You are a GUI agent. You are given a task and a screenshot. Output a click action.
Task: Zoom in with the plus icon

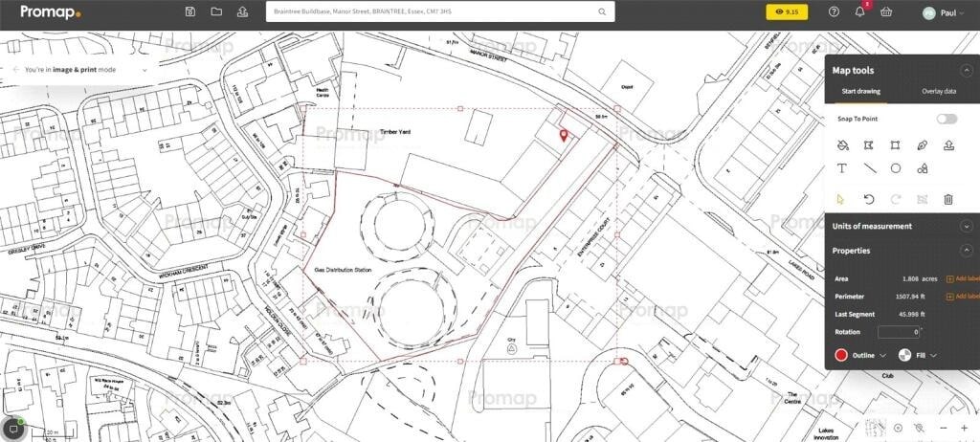(965, 428)
